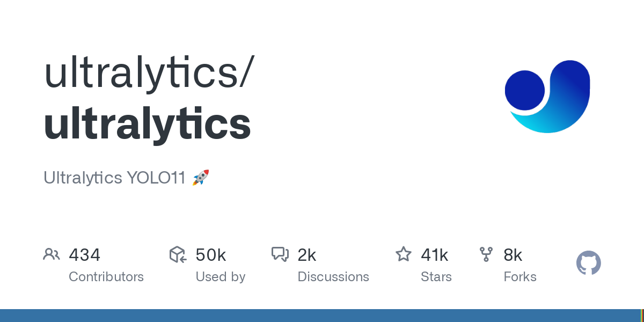Click the Discussions label
This screenshot has width=644, height=322.
pos(333,277)
